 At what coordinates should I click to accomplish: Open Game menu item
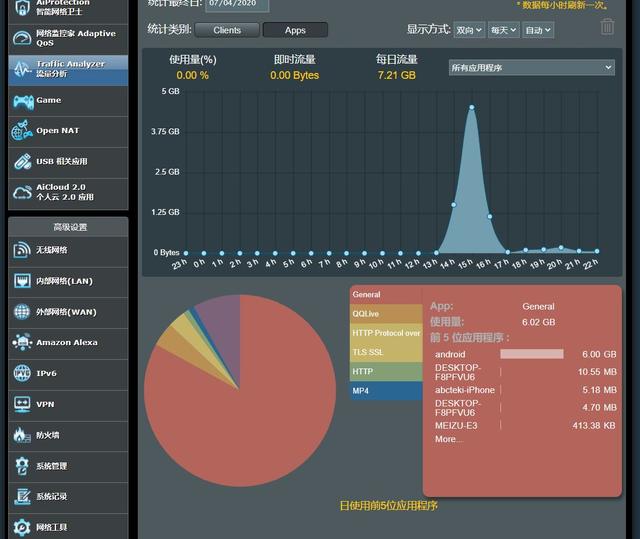[x=68, y=101]
